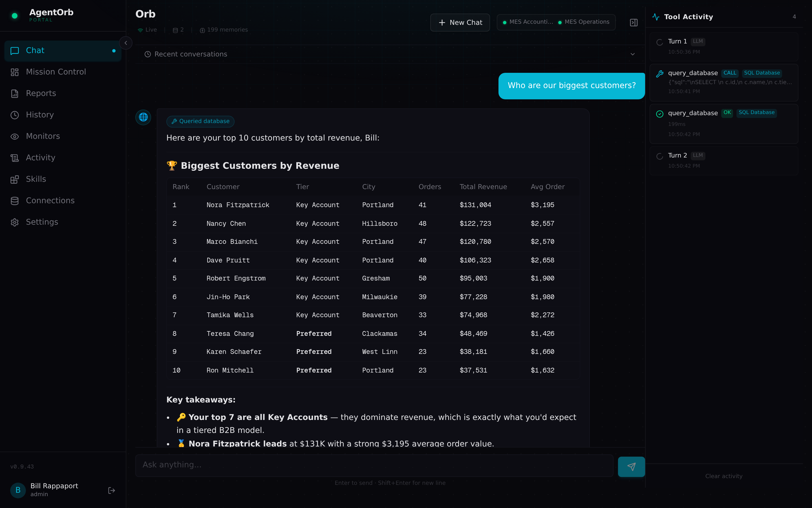Click the Monitors eye icon

(14, 136)
